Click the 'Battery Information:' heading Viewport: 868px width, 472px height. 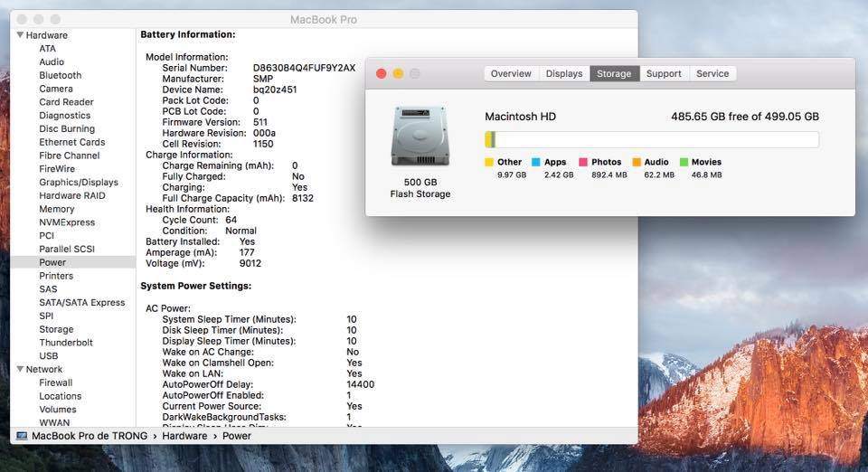(x=188, y=34)
